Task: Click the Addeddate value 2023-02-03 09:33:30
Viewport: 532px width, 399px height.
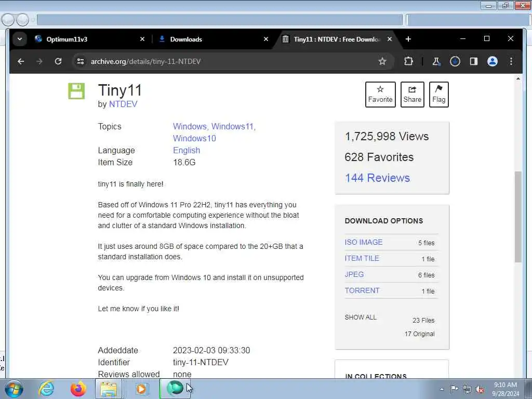Action: (x=211, y=351)
